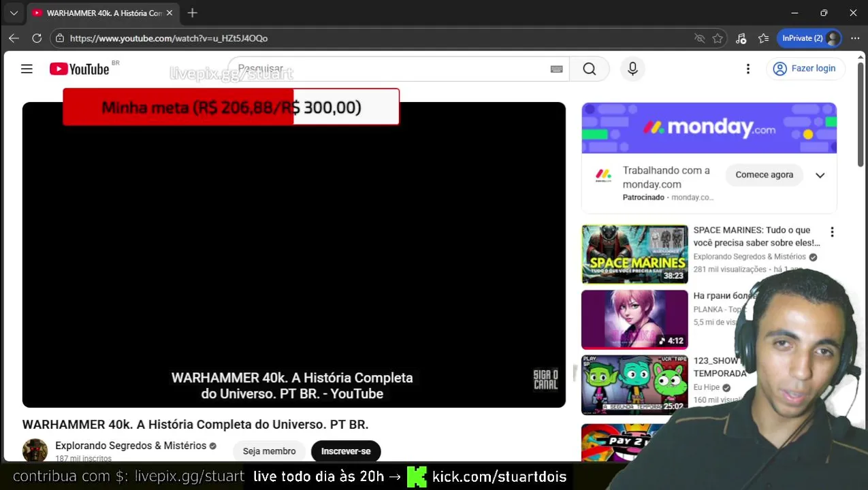Viewport: 868px width, 490px height.
Task: Click the monday.com ad banner
Action: pyautogui.click(x=709, y=127)
